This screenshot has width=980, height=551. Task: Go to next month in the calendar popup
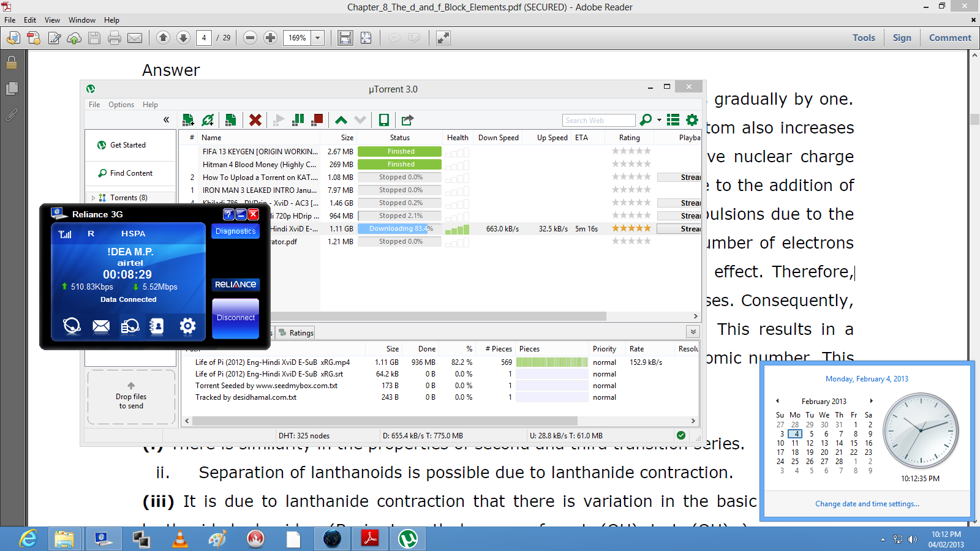point(871,401)
